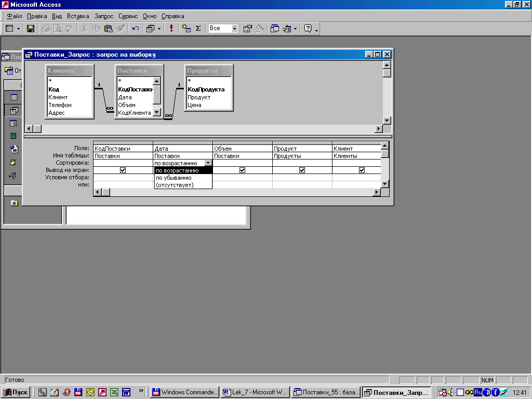Viewport: 532px width, 399px height.
Task: Open the Файл menu
Action: 14,16
